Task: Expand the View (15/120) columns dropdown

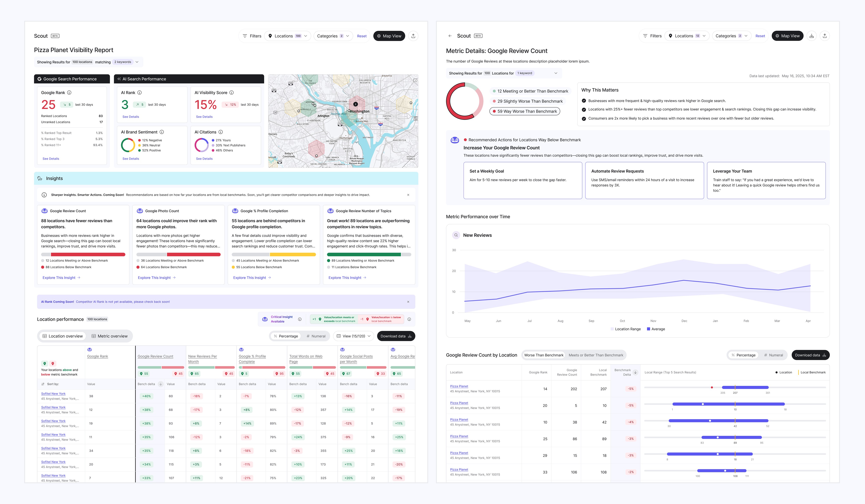Action: click(x=353, y=336)
